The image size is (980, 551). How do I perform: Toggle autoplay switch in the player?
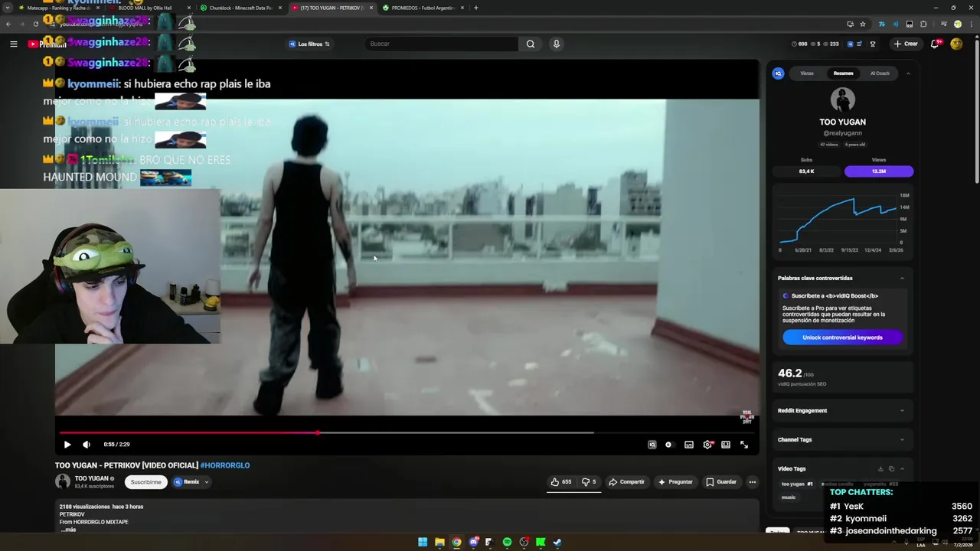click(x=669, y=445)
